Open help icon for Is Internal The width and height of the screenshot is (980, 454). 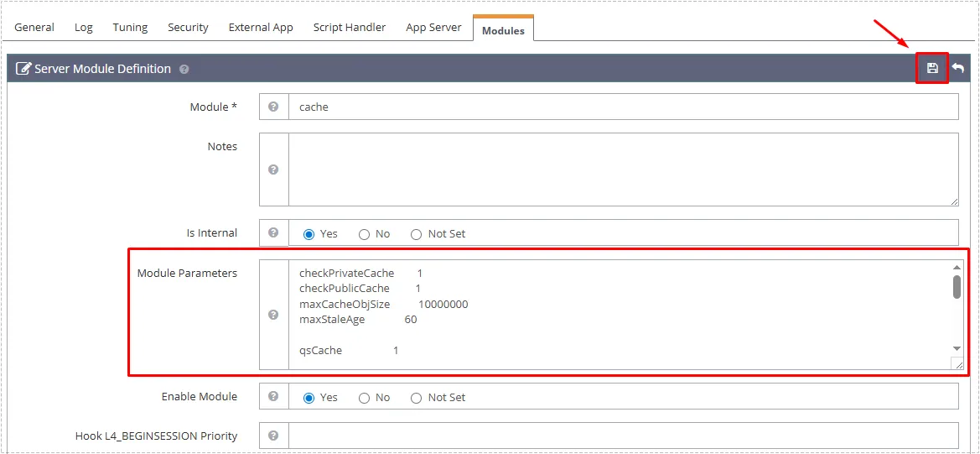click(273, 233)
